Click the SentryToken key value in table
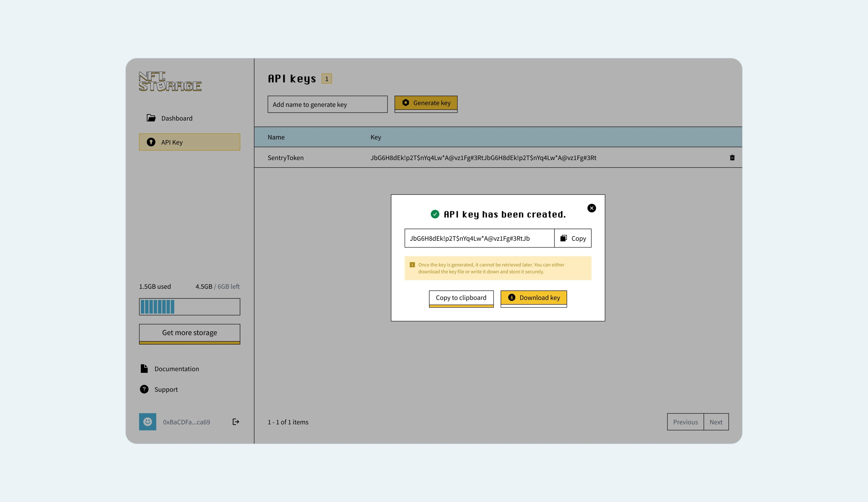 coord(484,158)
